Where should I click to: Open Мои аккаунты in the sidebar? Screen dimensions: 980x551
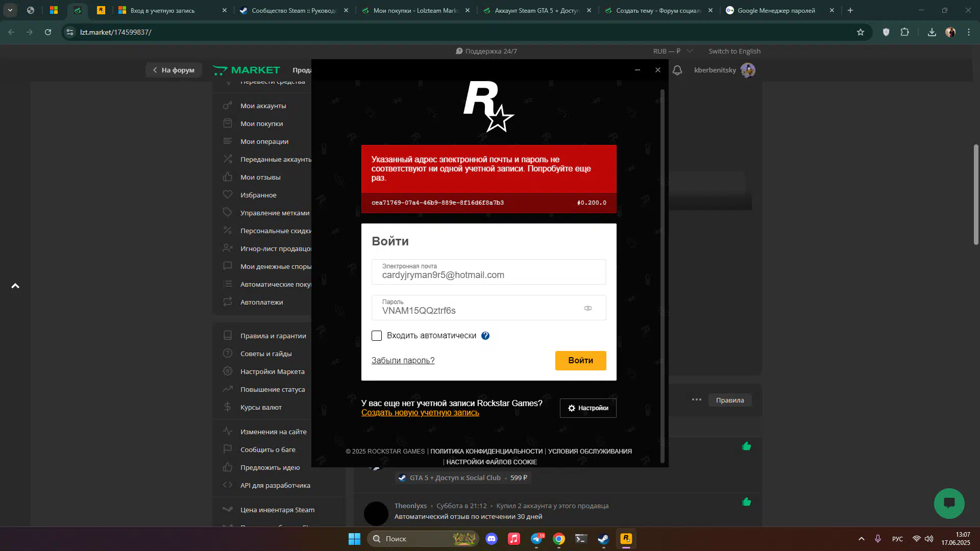pos(263,106)
